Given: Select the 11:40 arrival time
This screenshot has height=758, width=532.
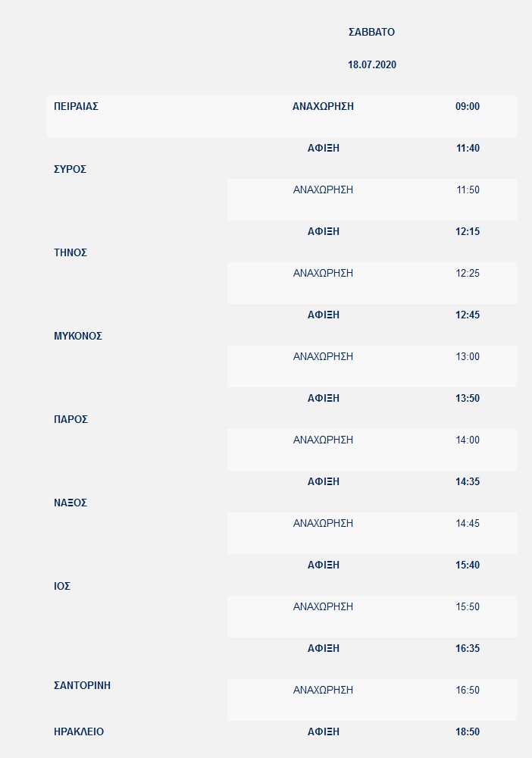Looking at the screenshot, I should [x=468, y=149].
